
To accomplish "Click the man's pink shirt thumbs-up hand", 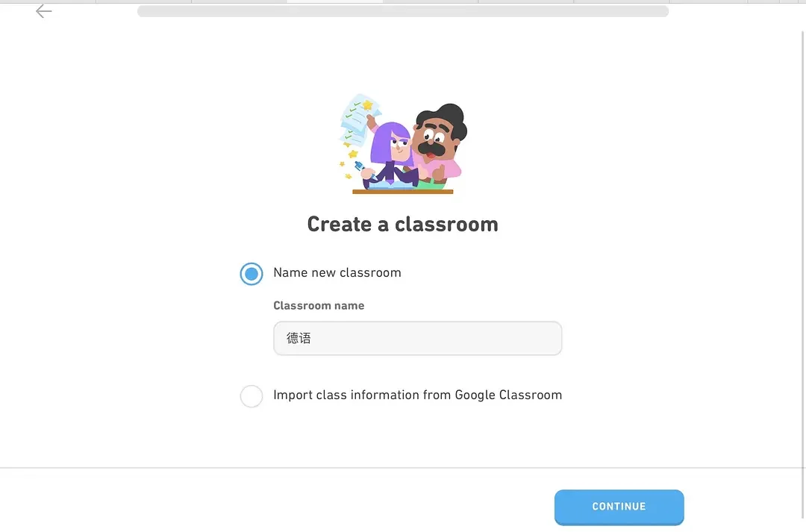I will [439, 172].
